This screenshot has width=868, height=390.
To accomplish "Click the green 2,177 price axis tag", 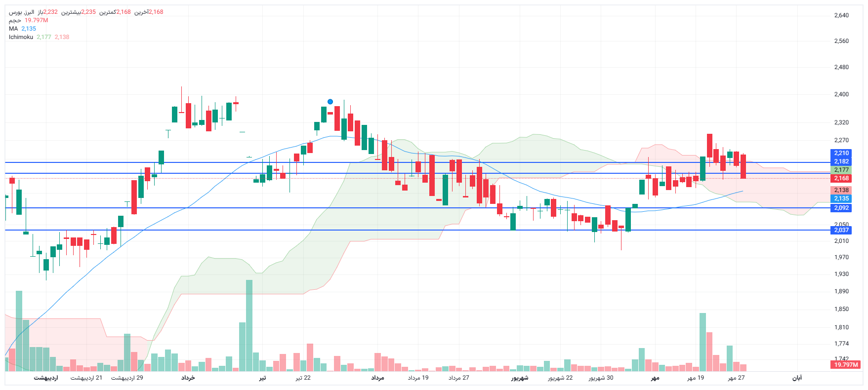I will [x=841, y=170].
